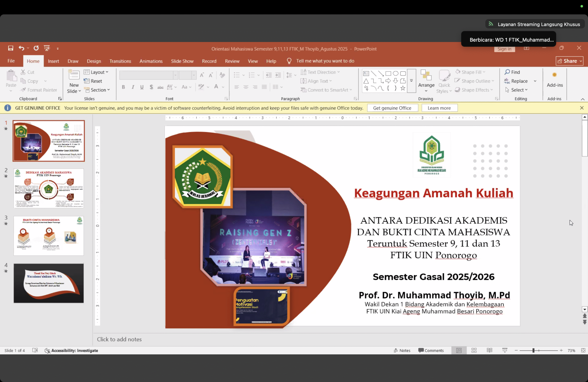Click the Decrease Font Size icon
Image resolution: width=588 pixels, height=382 pixels.
(211, 75)
